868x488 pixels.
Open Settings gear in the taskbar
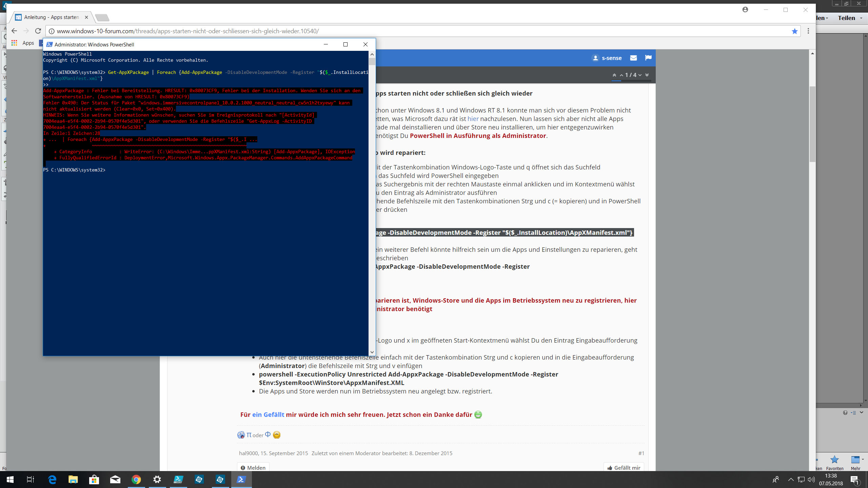coord(157,480)
